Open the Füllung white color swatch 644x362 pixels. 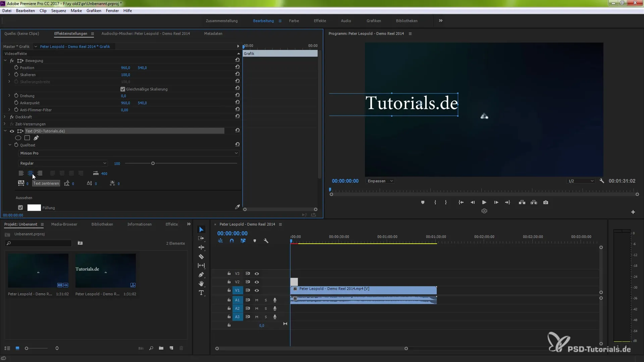click(x=34, y=207)
